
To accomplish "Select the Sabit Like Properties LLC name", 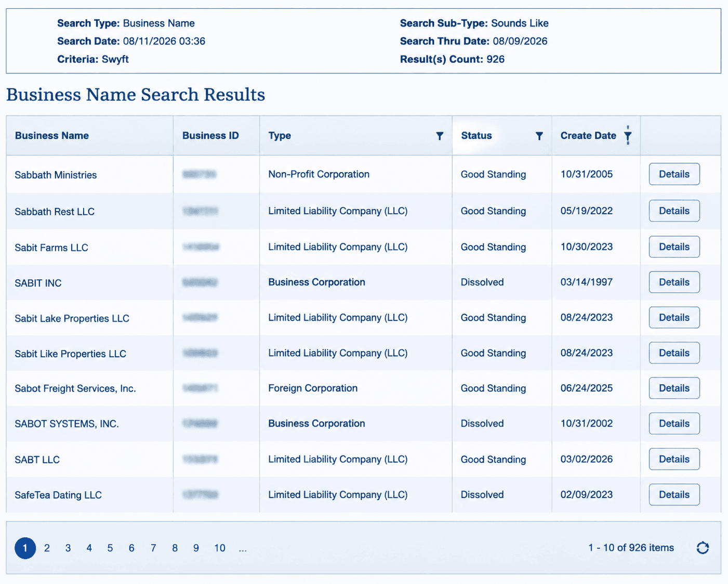I will click(x=70, y=354).
